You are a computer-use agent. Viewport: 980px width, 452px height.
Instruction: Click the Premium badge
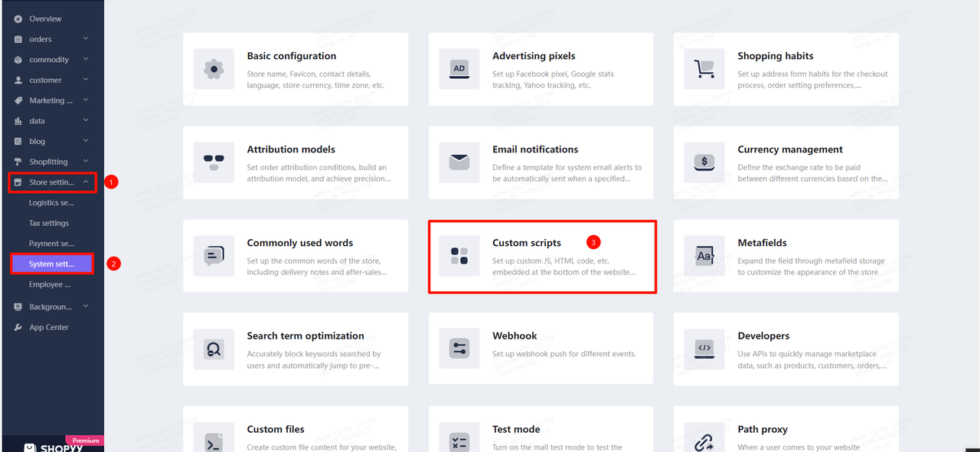[x=85, y=441]
